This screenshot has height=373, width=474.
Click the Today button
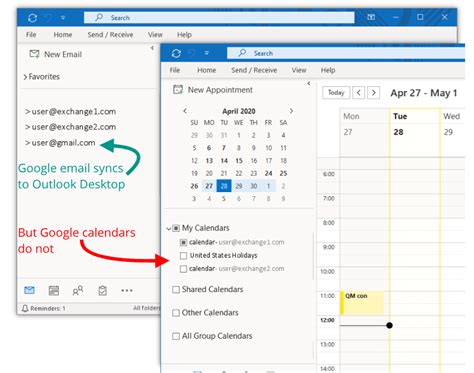[336, 93]
